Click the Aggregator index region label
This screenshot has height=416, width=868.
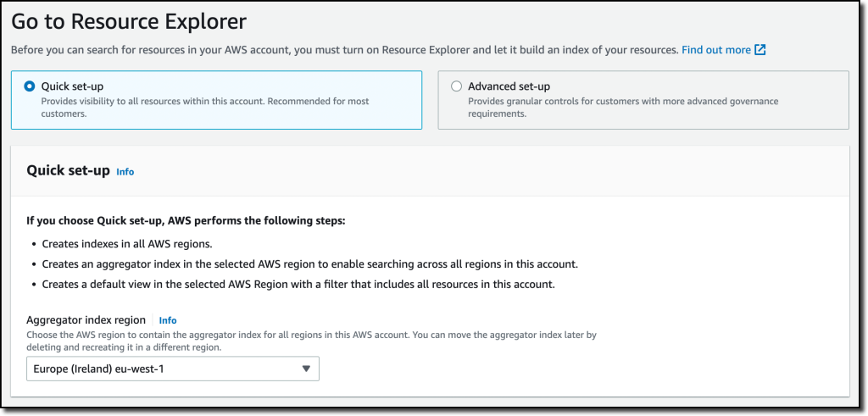(86, 319)
